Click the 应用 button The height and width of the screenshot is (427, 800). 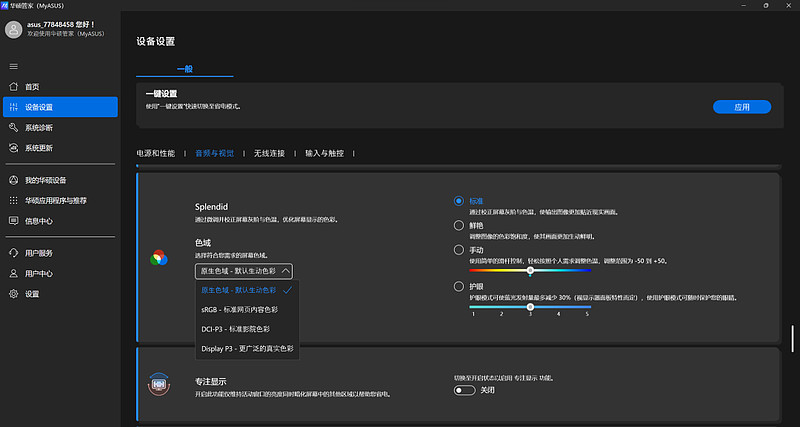click(742, 107)
